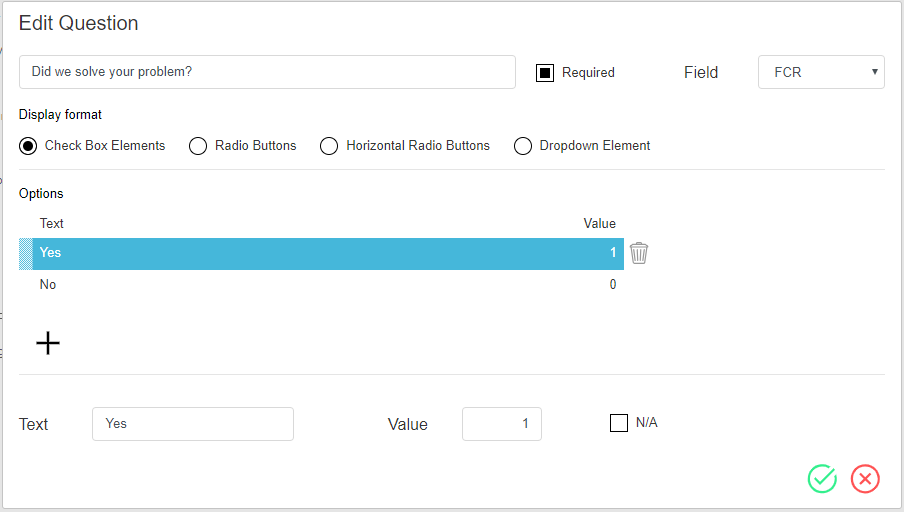The height and width of the screenshot is (512, 904).
Task: Pick Dropdown Element display format
Action: click(x=523, y=146)
